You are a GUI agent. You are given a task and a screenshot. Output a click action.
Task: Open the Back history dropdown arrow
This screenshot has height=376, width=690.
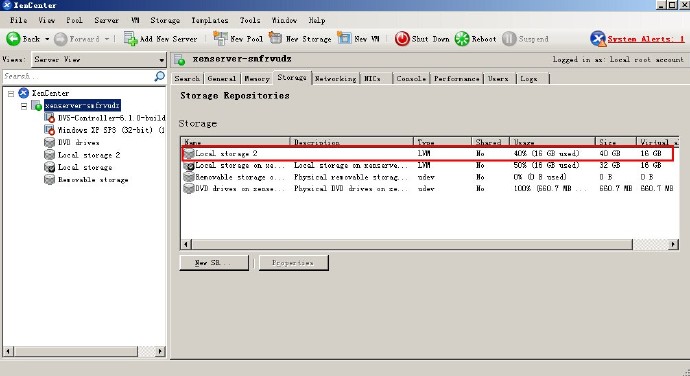(x=47, y=39)
